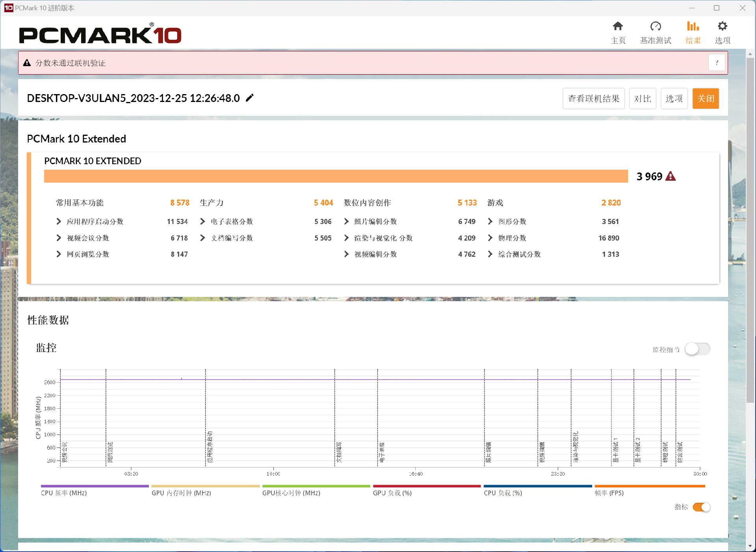Toggle the 监控细节 monitoring details switch

coord(697,349)
